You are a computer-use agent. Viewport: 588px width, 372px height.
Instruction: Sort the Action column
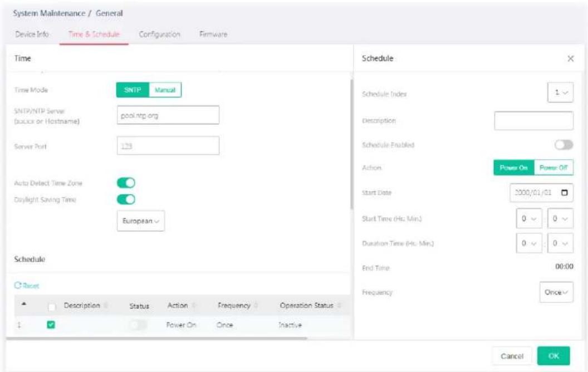click(x=194, y=305)
